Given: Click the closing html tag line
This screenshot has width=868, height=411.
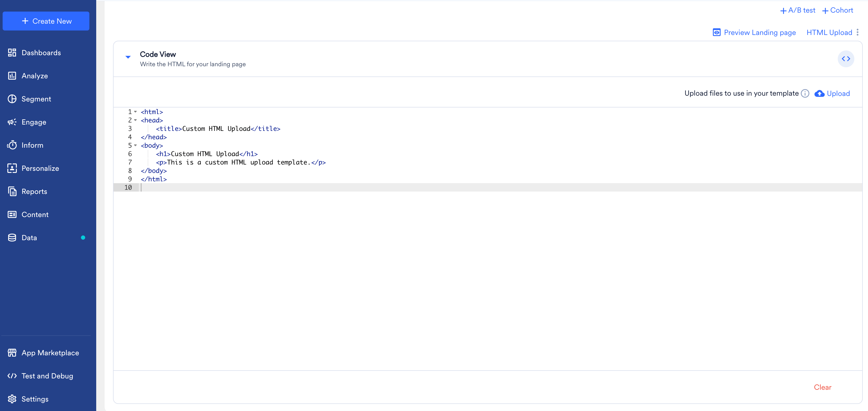Looking at the screenshot, I should tap(154, 179).
